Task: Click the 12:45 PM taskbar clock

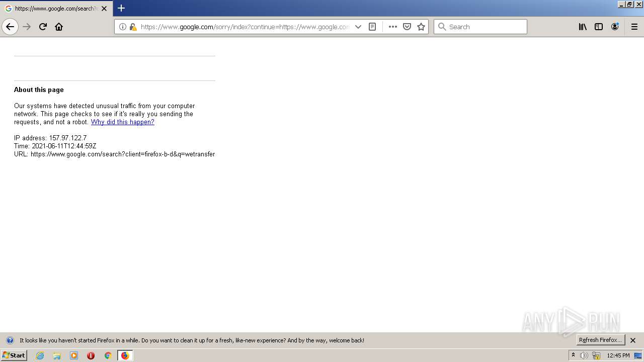Action: coord(618,355)
